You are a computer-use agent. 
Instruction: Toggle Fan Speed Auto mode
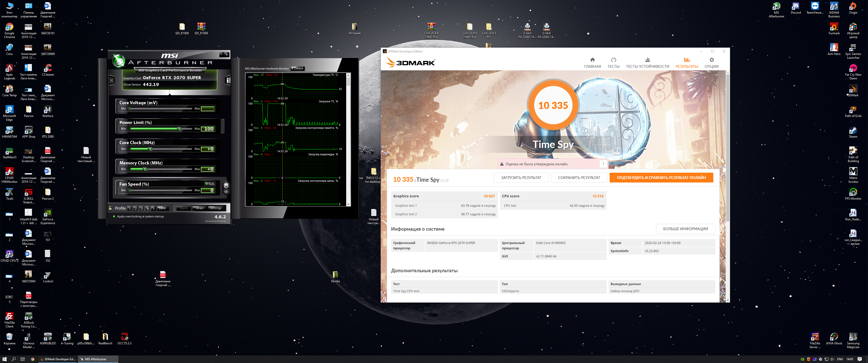pyautogui.click(x=210, y=184)
